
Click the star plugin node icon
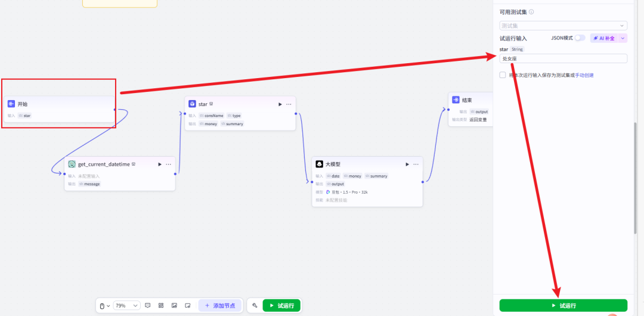click(x=192, y=104)
